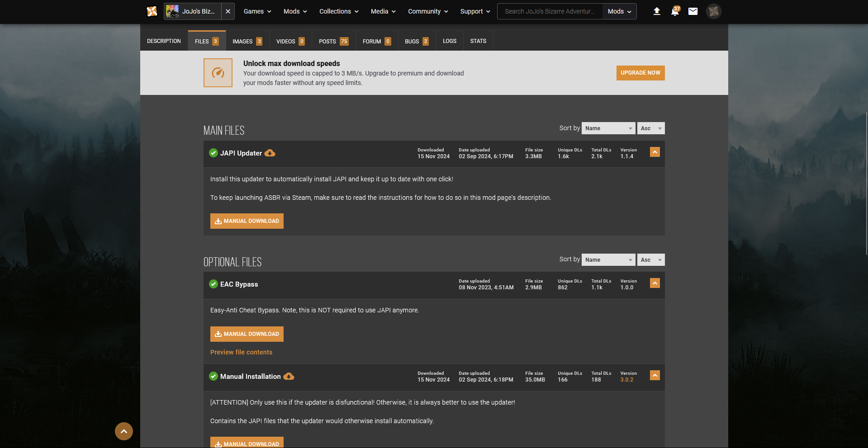
Task: Click the EAC Bypass file title
Action: pos(239,284)
